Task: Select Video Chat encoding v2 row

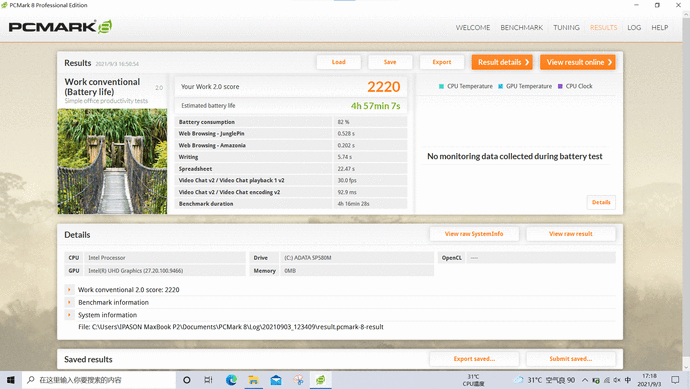Action: pyautogui.click(x=291, y=192)
